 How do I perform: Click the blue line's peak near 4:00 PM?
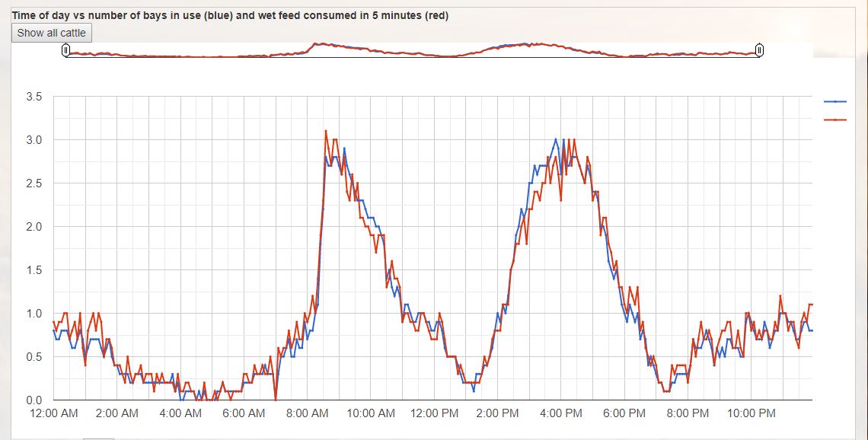[x=556, y=139]
